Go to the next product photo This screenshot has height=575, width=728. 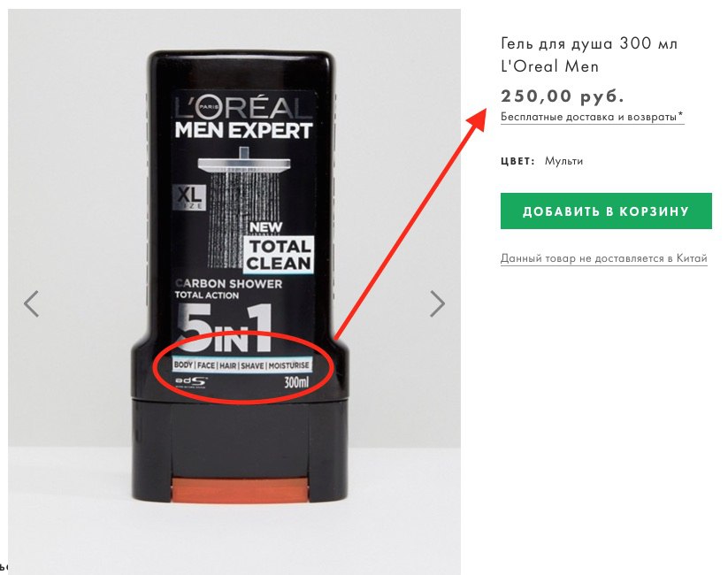point(437,303)
